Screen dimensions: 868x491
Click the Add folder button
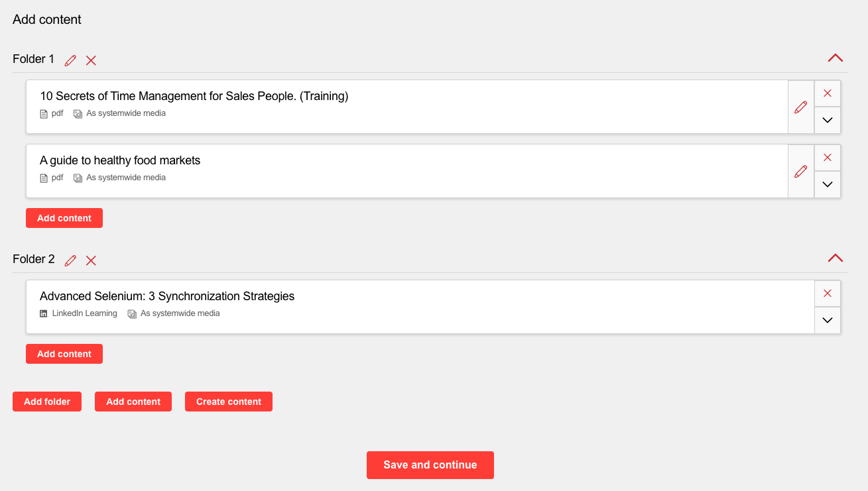point(47,402)
